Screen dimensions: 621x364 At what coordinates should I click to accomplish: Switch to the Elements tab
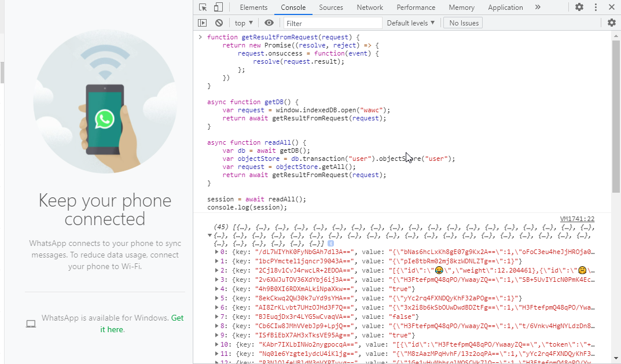pos(253,7)
